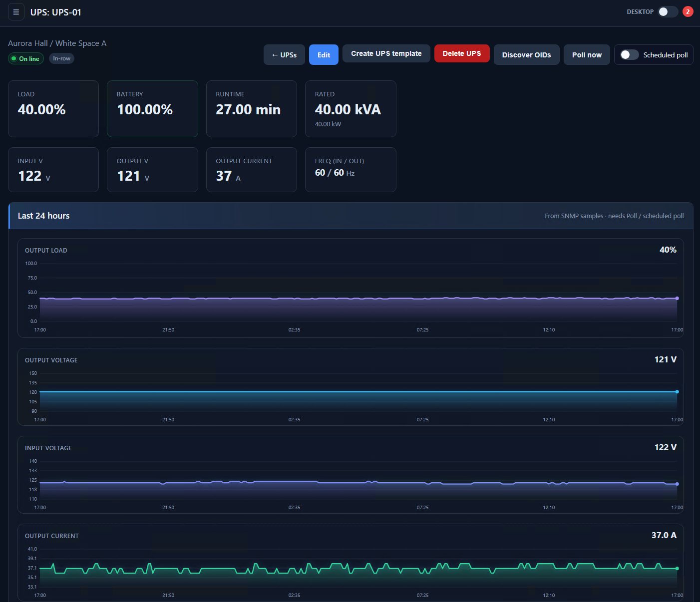
Task: Click the red Delete UPS button
Action: (x=462, y=53)
